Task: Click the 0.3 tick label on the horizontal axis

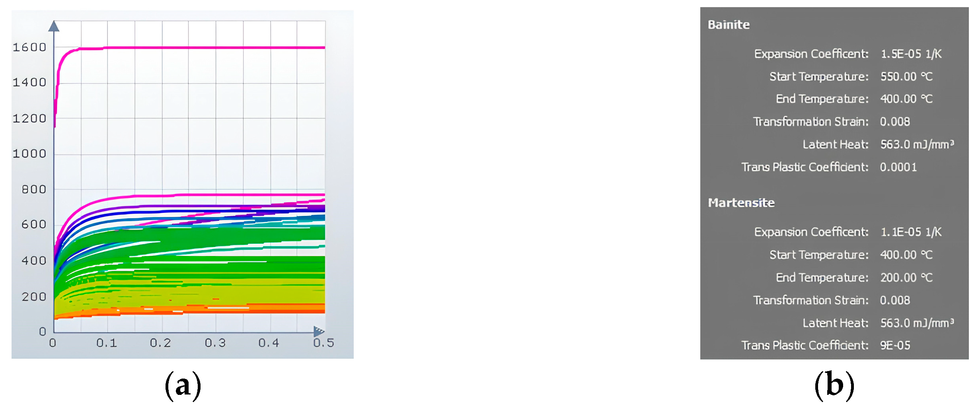Action: (215, 343)
